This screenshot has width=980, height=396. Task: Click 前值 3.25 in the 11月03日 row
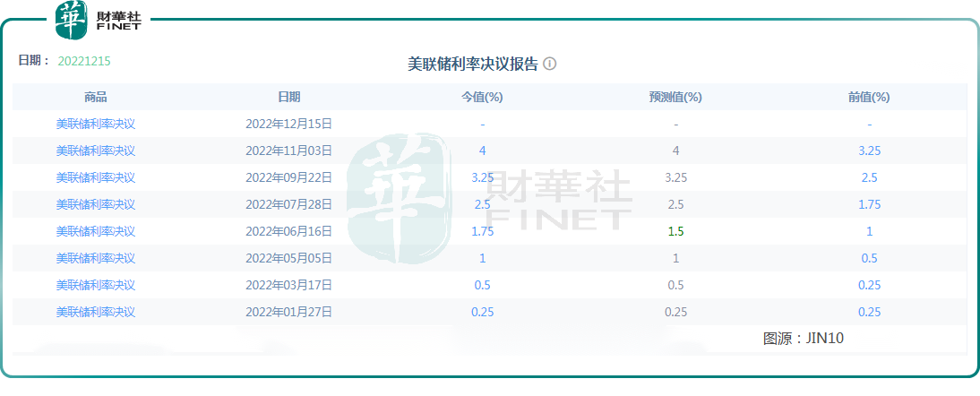pyautogui.click(x=870, y=151)
